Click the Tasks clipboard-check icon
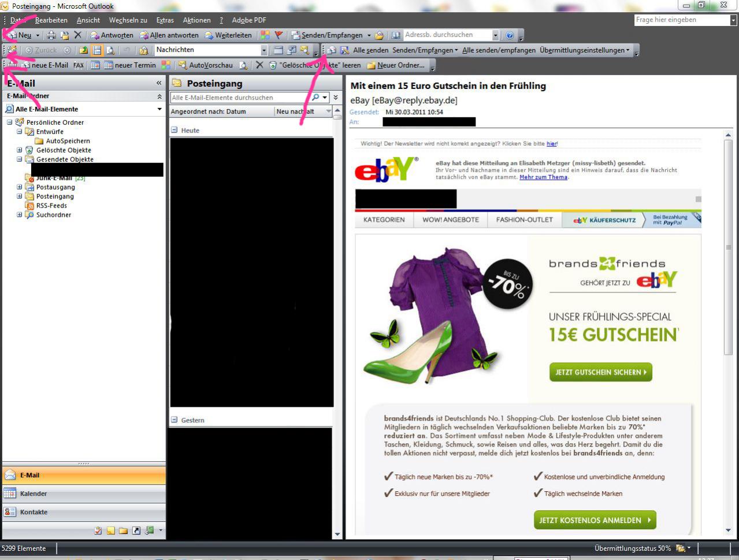 [x=98, y=531]
